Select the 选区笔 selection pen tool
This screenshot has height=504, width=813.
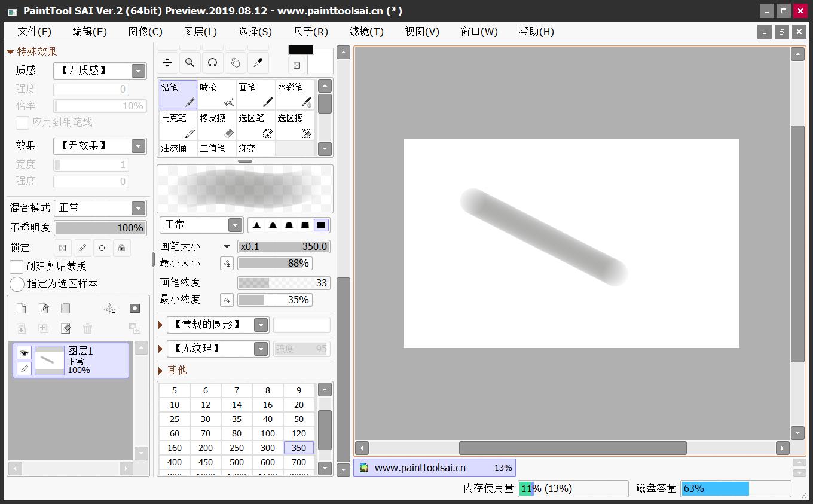click(x=256, y=126)
